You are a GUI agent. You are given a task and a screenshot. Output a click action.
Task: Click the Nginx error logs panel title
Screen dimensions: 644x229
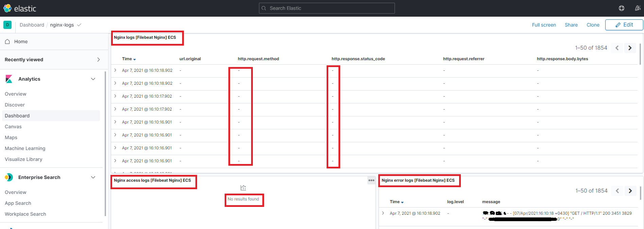pyautogui.click(x=418, y=180)
